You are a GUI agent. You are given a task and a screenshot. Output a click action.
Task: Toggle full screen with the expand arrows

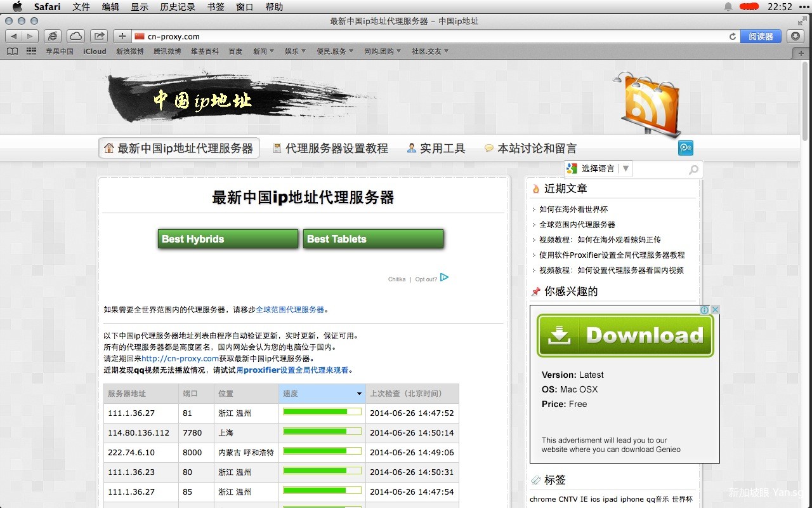click(802, 21)
